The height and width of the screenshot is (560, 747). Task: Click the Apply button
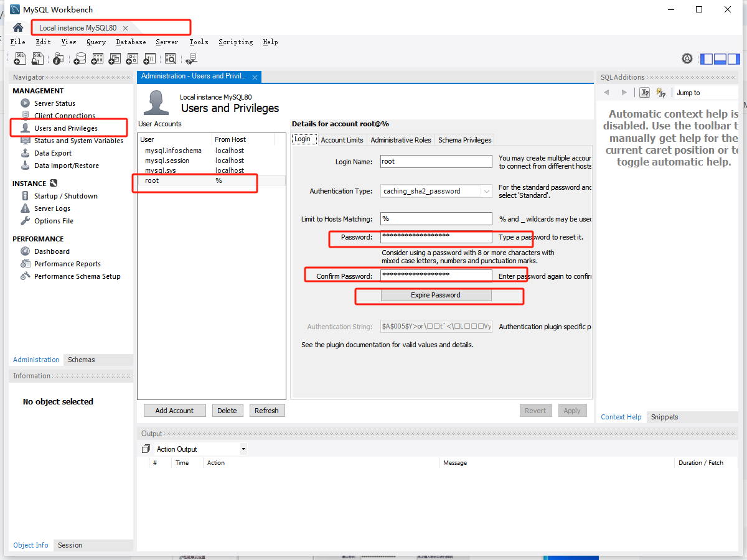tap(572, 411)
